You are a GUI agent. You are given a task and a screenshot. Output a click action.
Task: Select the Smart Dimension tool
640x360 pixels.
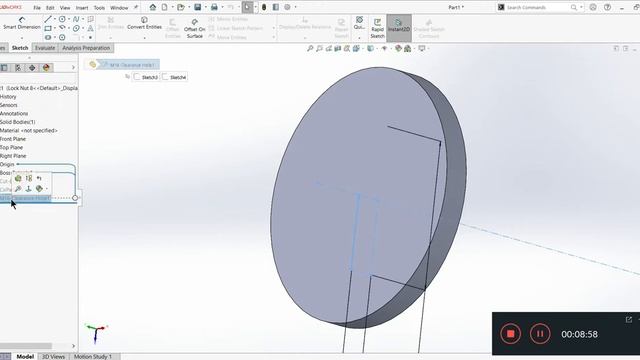[22, 23]
